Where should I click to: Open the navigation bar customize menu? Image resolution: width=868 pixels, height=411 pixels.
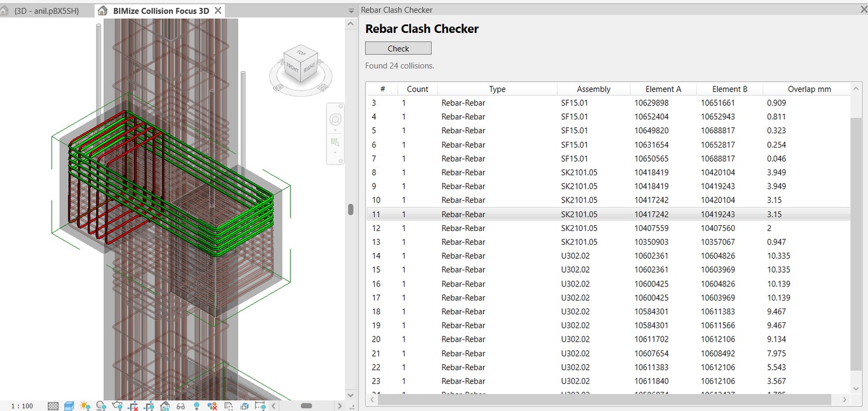[340, 161]
